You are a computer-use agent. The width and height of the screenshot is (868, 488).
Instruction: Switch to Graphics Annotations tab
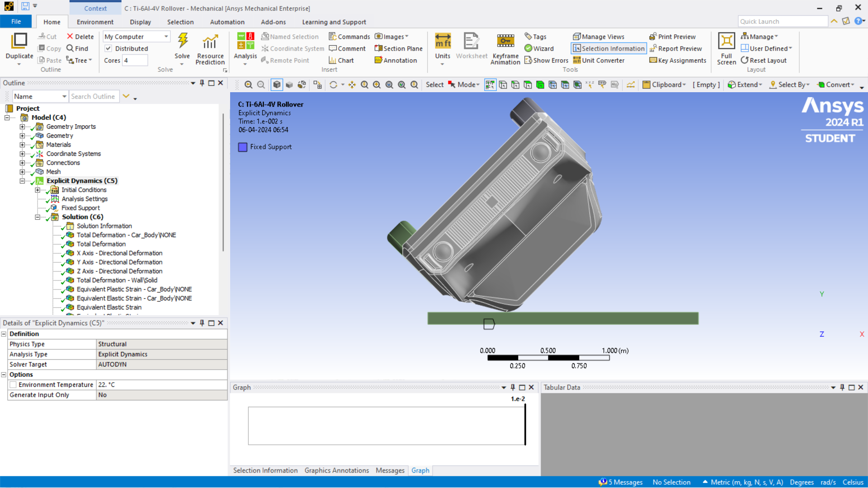point(336,470)
